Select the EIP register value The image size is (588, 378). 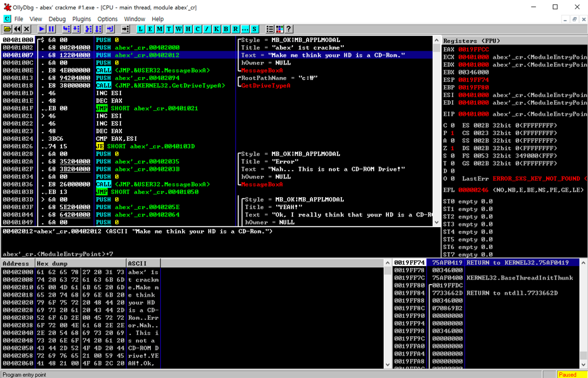click(x=473, y=114)
